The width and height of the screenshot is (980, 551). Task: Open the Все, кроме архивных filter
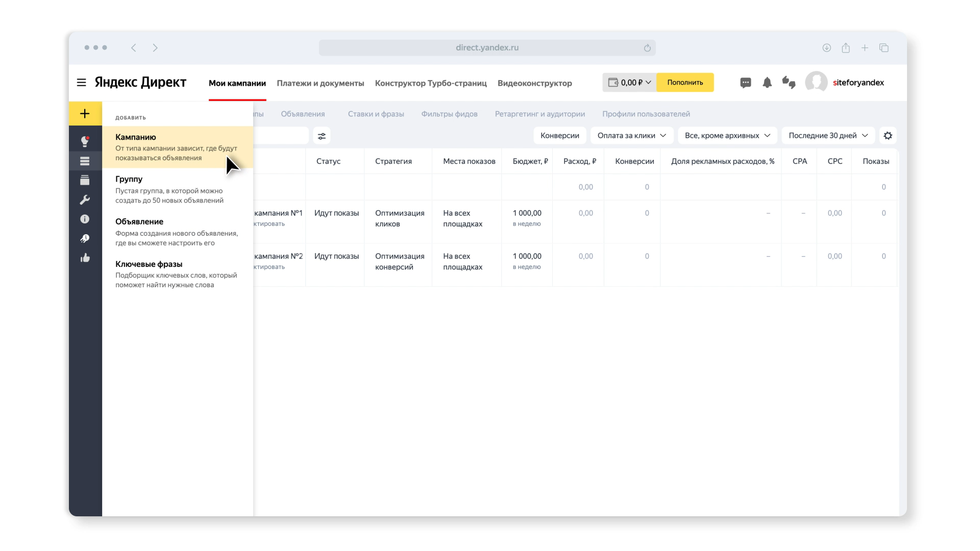[x=727, y=136]
